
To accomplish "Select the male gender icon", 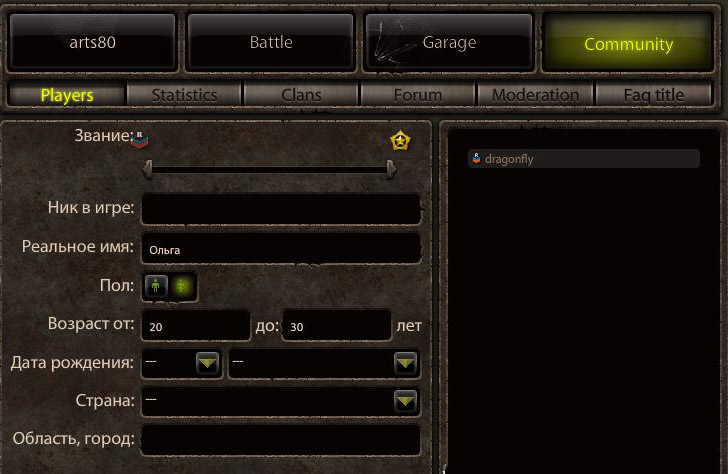I will coord(156,286).
